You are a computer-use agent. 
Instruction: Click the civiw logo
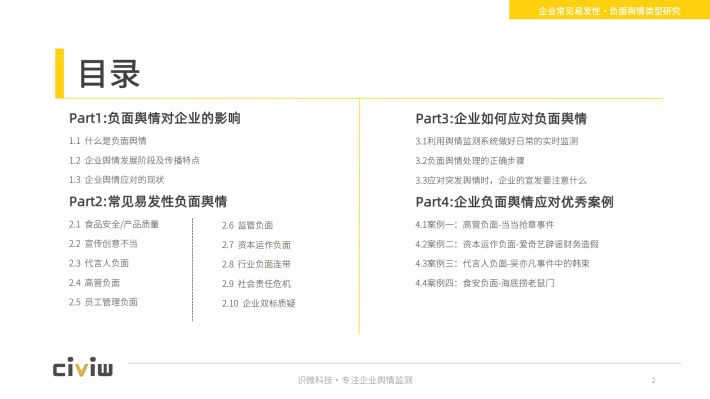[83, 367]
